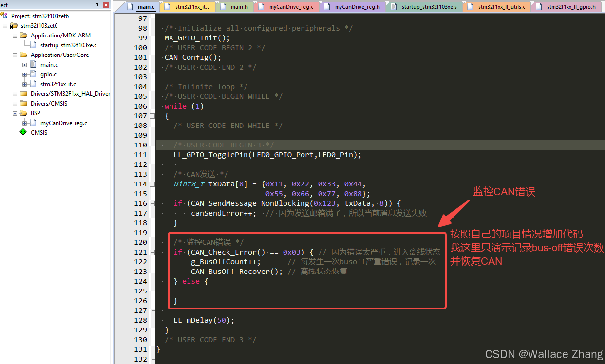605x364 pixels.
Task: Open the stm32f1xx_ll_utils.c editor tab
Action: point(497,7)
